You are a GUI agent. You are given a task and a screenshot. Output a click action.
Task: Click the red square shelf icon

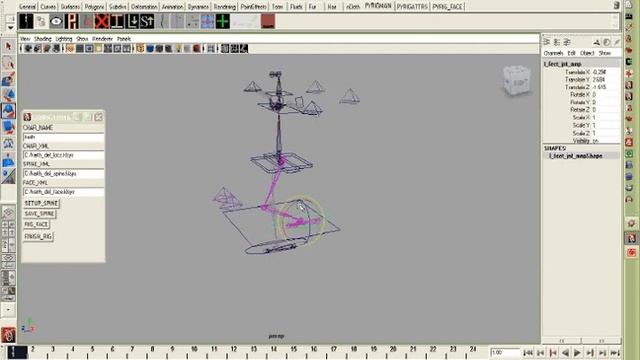[268, 21]
